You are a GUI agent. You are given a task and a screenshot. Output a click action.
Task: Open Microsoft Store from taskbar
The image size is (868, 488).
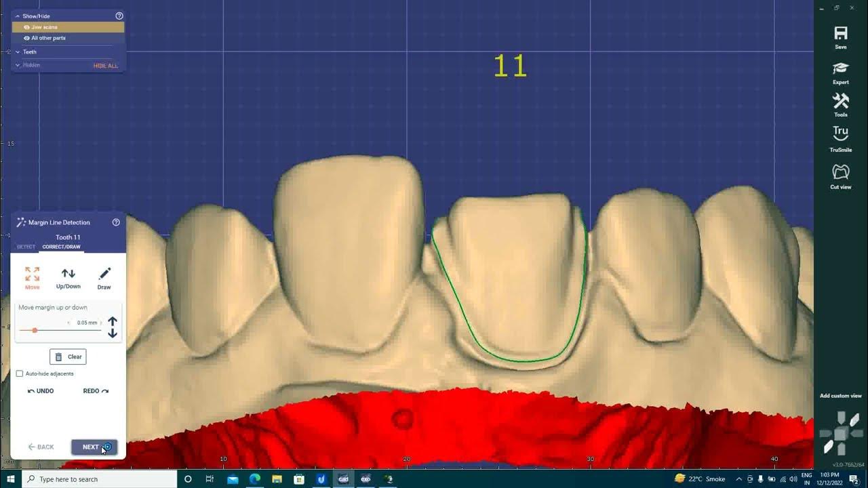pos(299,479)
